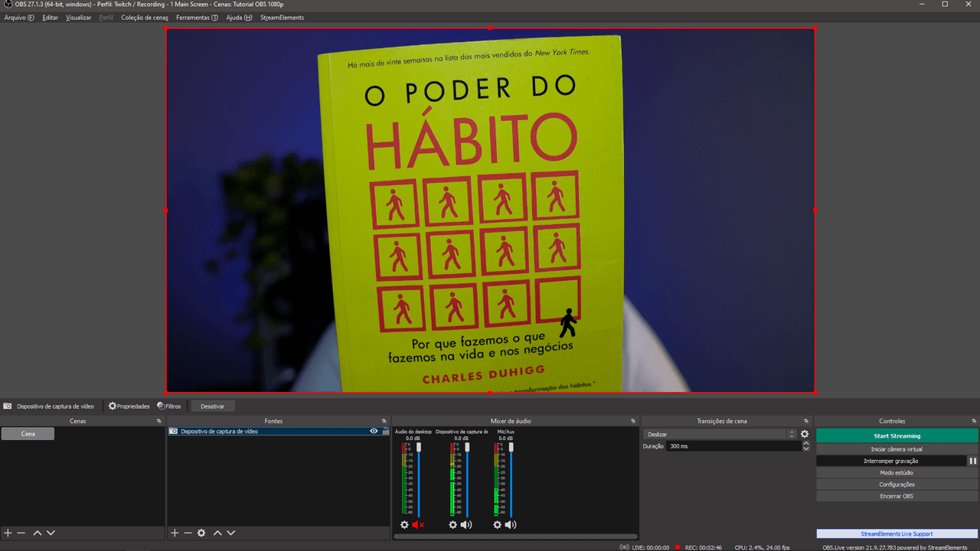Open the Perfil menu
Screen dimensions: 980x551
[x=106, y=18]
